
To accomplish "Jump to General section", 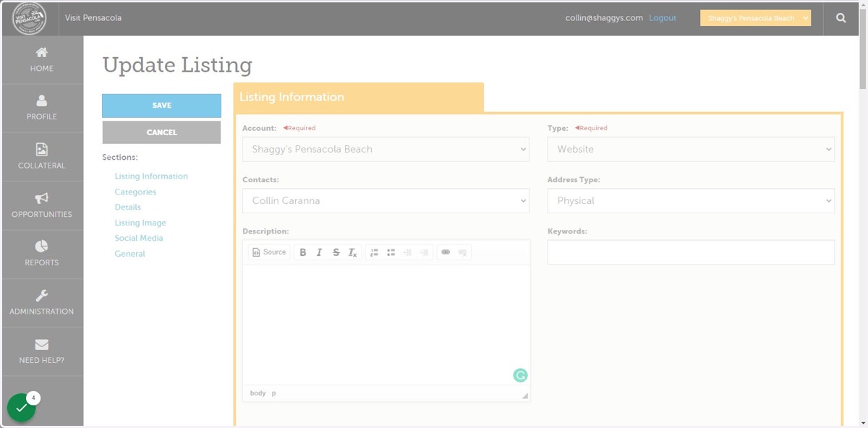I will pos(129,254).
